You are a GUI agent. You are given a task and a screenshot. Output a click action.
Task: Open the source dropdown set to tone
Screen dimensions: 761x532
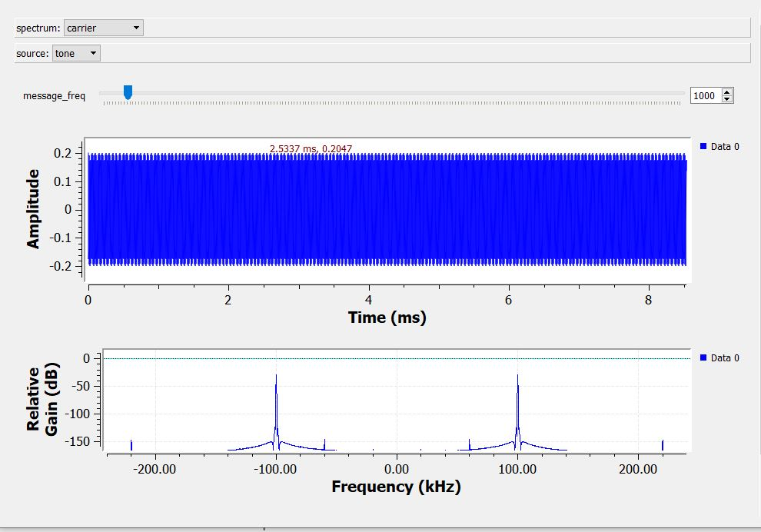point(75,53)
